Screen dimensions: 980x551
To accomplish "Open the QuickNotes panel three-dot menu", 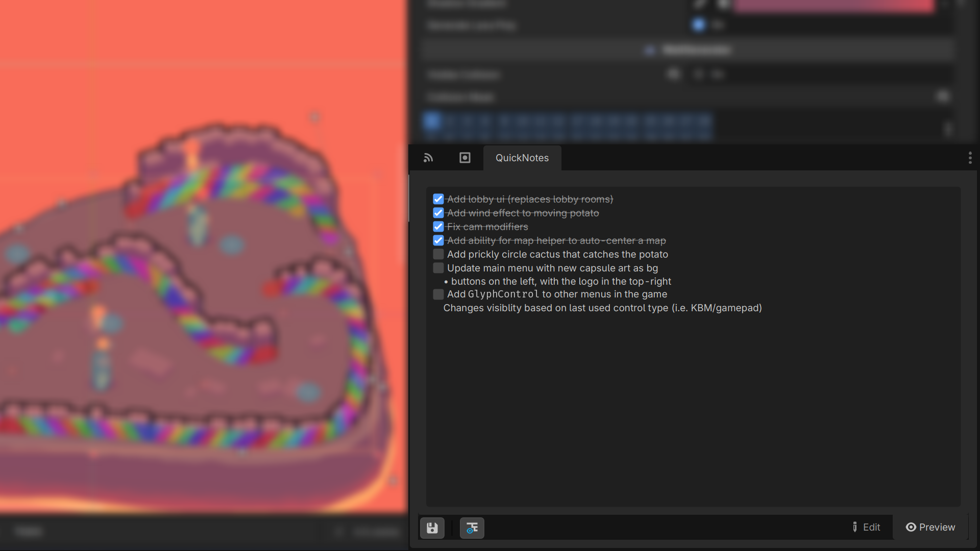I will (970, 158).
